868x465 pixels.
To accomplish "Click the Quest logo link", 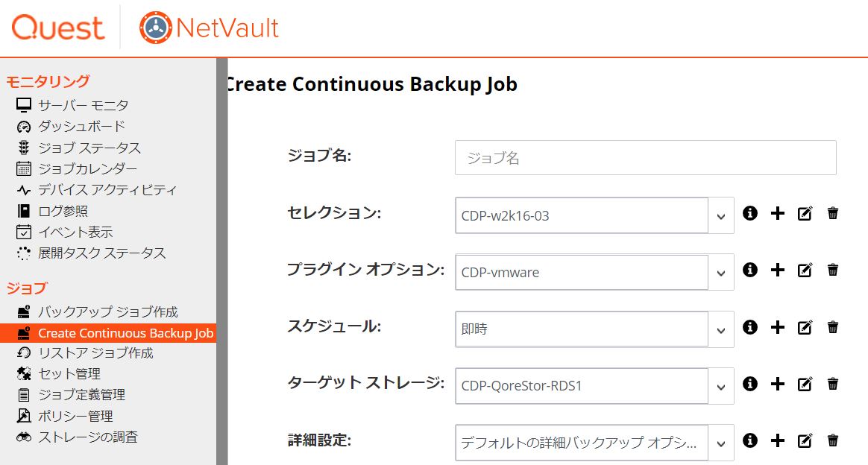I will [57, 28].
